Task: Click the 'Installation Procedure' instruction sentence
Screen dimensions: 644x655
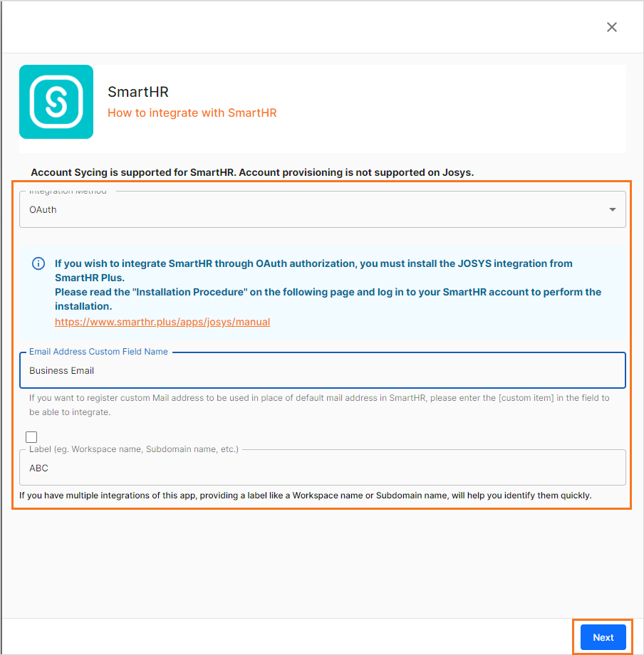Action: (328, 299)
